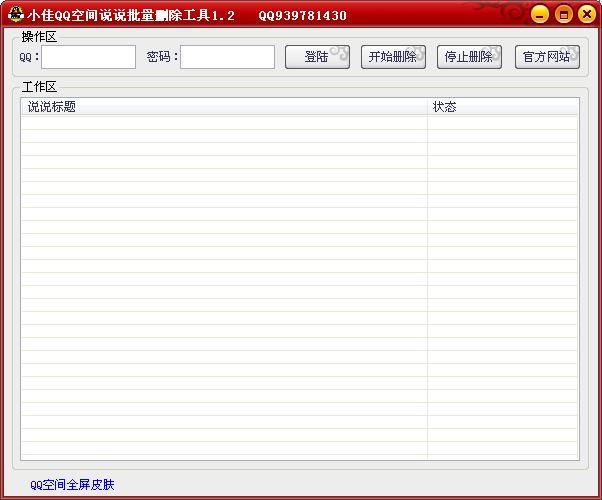Stop deletion with the 停止删除 button
602x500 pixels.
tap(469, 57)
